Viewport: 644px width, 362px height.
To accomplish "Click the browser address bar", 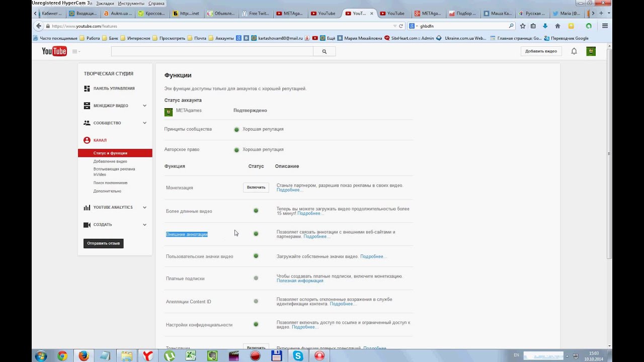I will 218,26.
